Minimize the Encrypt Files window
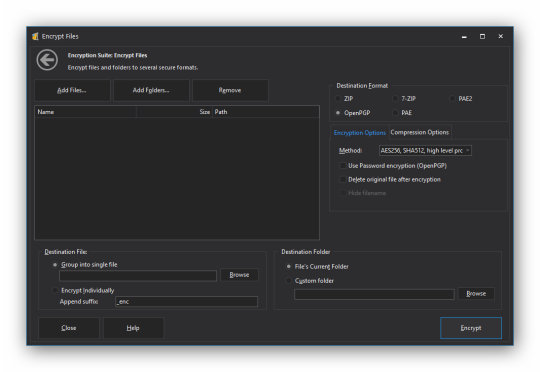540x372 pixels. (x=464, y=37)
